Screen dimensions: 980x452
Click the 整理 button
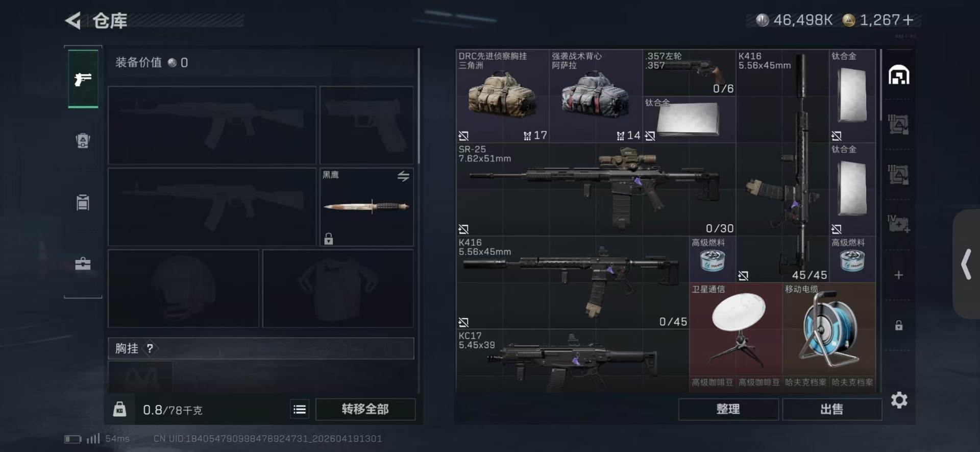click(x=728, y=409)
